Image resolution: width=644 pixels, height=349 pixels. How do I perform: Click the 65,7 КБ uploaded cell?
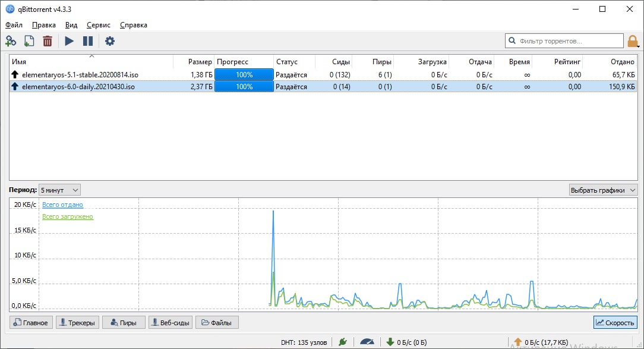pyautogui.click(x=623, y=75)
